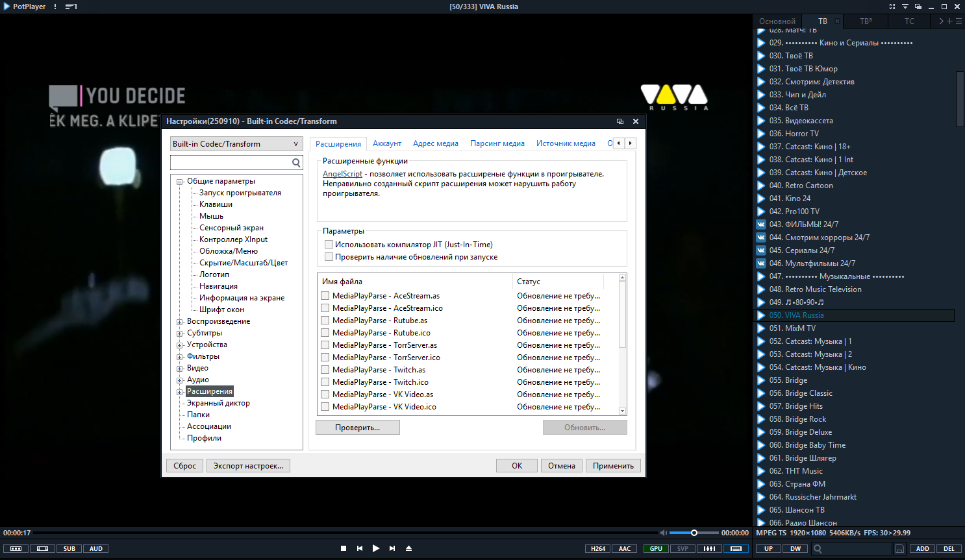
Task: Click the DEL button in playlist
Action: click(x=949, y=549)
